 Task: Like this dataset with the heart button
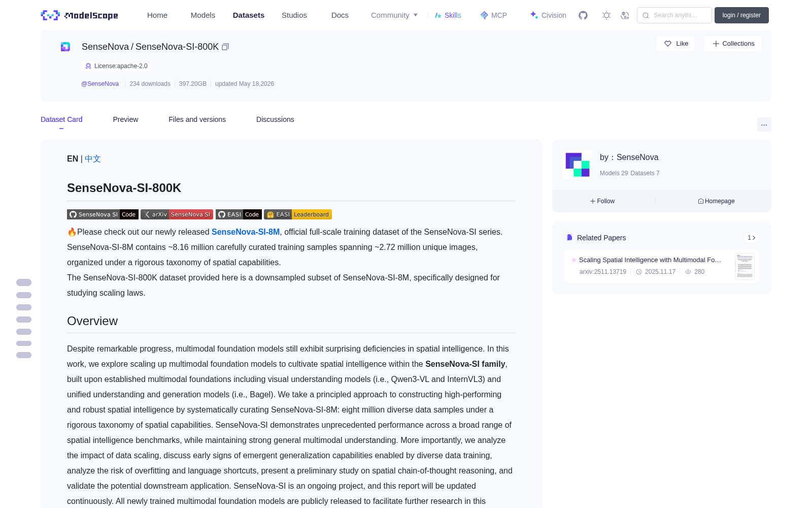[x=676, y=44]
